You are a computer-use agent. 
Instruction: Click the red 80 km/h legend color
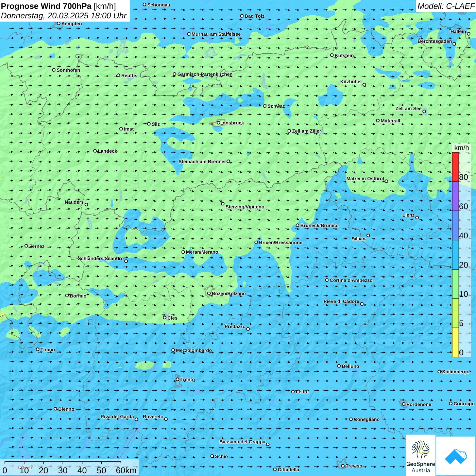tap(455, 167)
